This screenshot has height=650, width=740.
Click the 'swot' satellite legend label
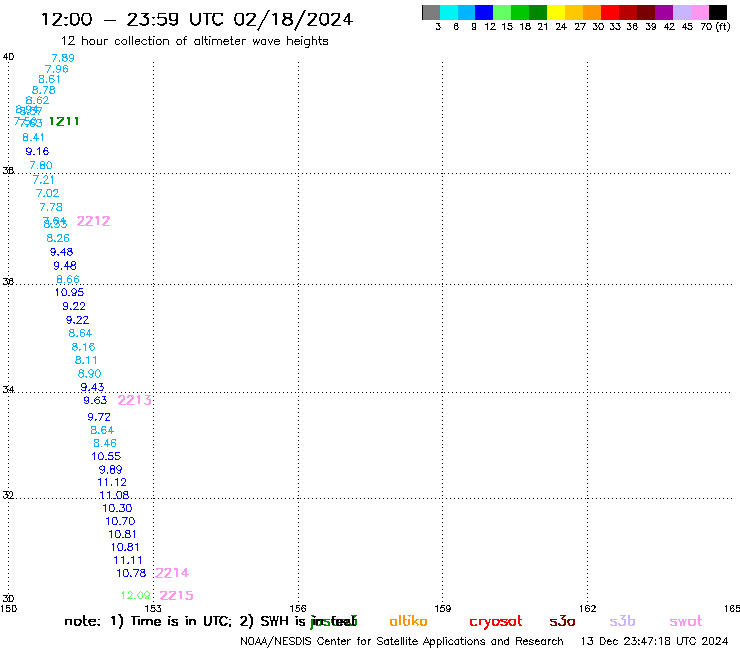point(686,622)
